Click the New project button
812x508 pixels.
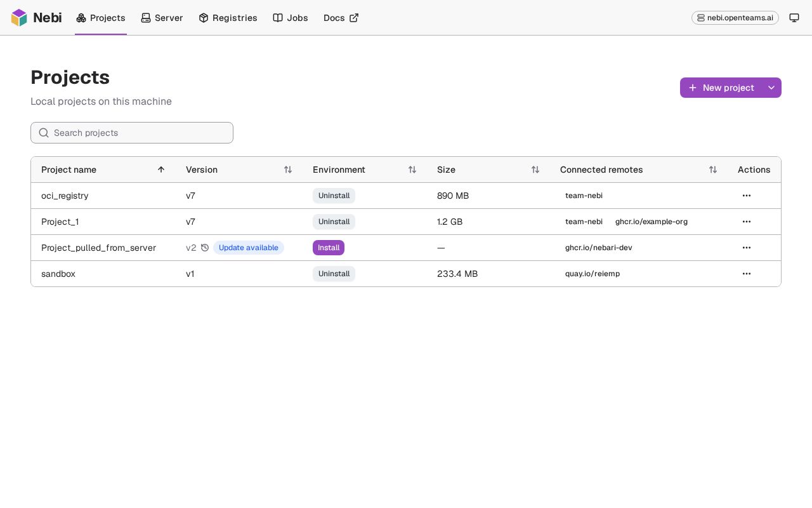(721, 88)
